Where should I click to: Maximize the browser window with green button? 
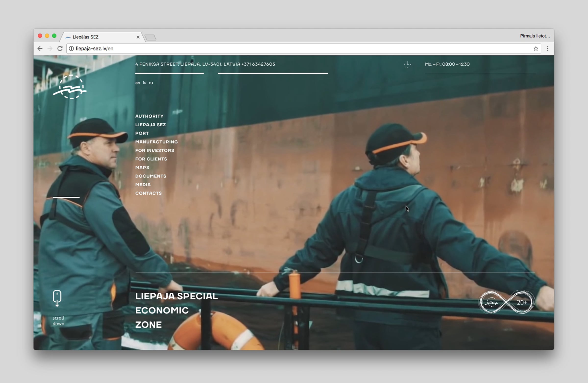click(x=54, y=36)
